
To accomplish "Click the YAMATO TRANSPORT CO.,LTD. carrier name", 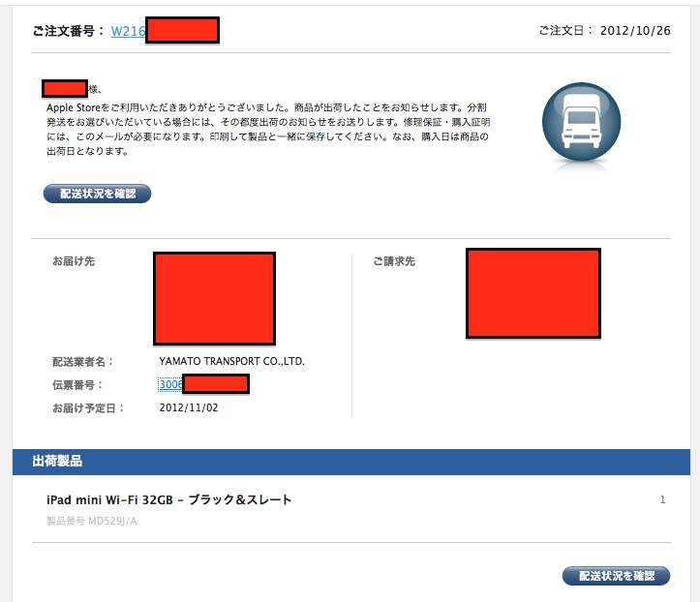I will (x=231, y=361).
